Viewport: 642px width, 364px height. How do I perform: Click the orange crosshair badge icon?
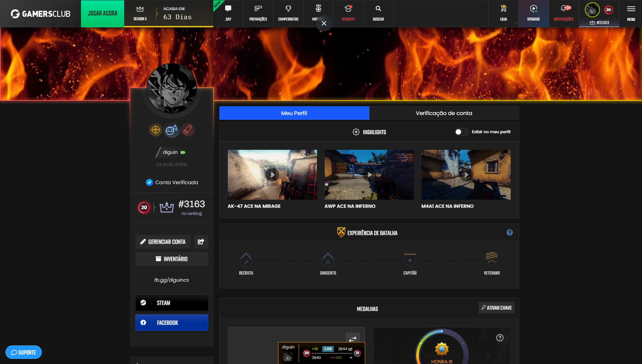click(x=156, y=130)
